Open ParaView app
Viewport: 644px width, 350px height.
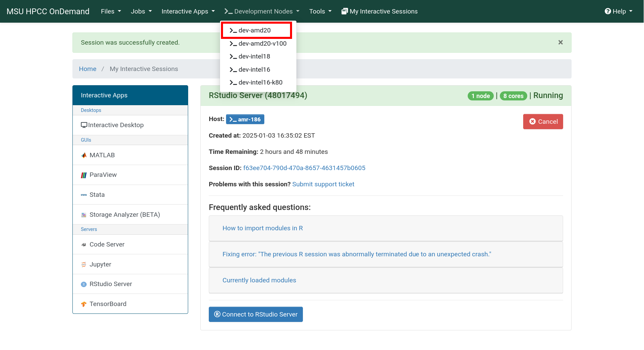point(130,175)
